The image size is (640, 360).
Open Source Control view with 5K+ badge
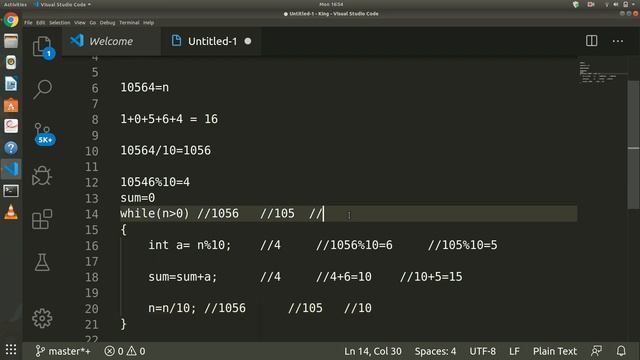pyautogui.click(x=44, y=134)
